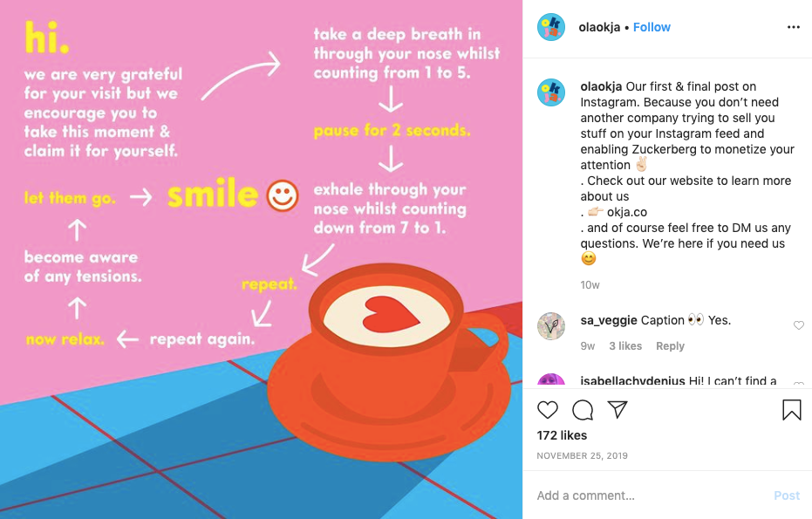Open sa_veggie's profile picture

coord(551,326)
